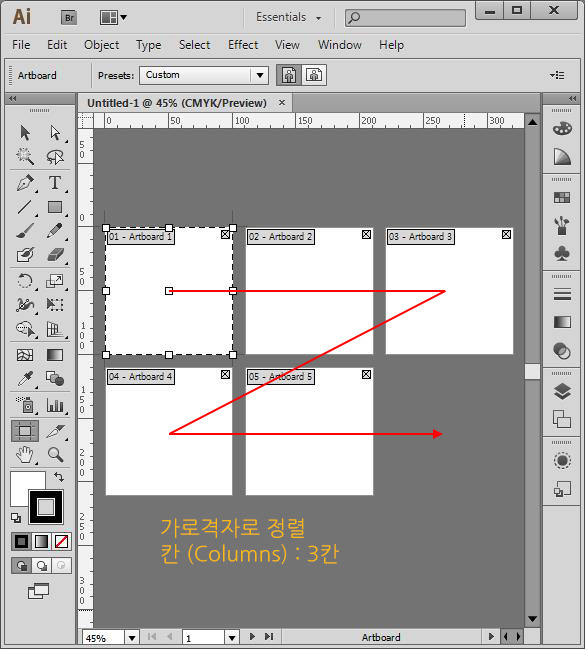Select the Pen tool

click(25, 183)
